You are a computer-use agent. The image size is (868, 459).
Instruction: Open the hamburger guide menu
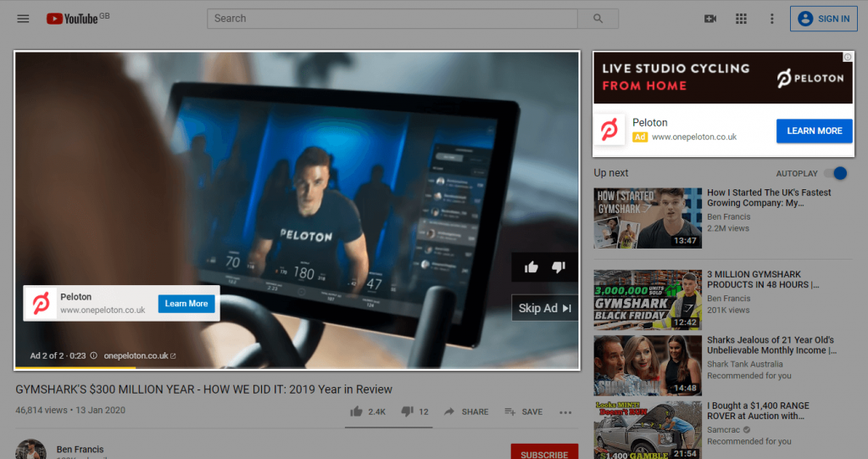pyautogui.click(x=23, y=19)
